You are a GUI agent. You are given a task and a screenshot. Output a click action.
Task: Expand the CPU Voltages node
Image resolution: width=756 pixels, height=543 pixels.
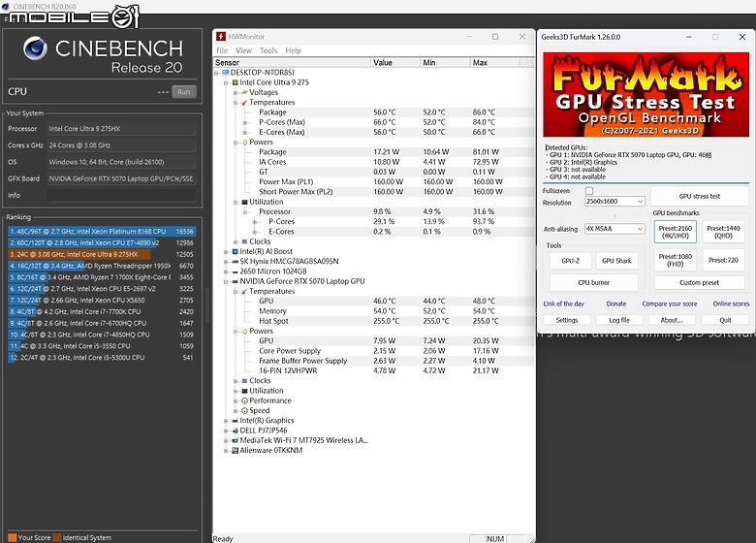(236, 92)
